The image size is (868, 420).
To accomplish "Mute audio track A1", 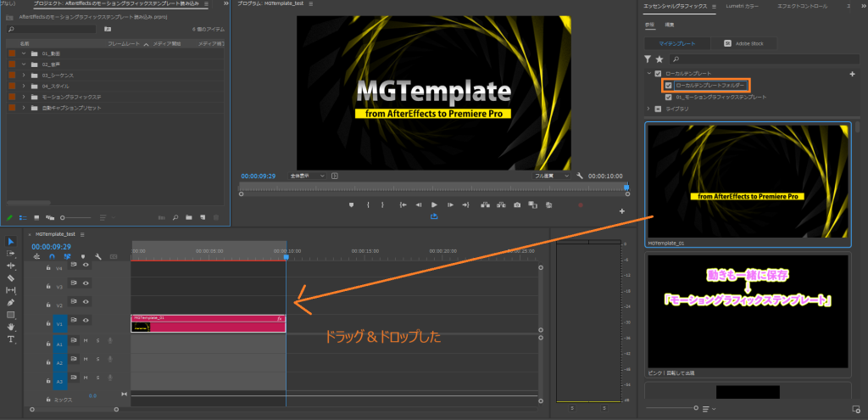I will [x=86, y=340].
